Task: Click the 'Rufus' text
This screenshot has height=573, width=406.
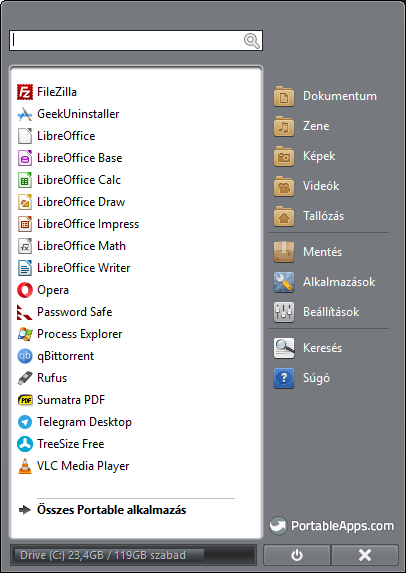Action: tap(52, 378)
